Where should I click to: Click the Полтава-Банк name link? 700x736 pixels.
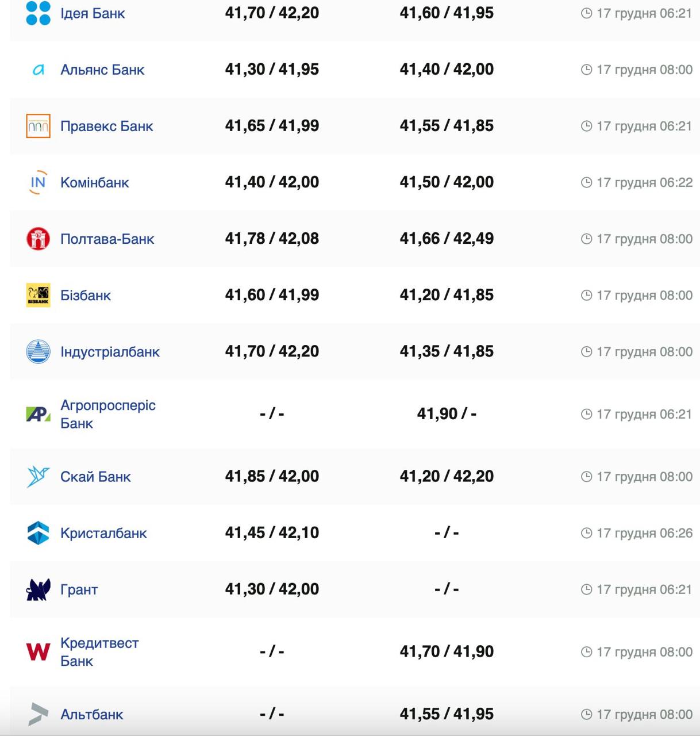pyautogui.click(x=107, y=239)
